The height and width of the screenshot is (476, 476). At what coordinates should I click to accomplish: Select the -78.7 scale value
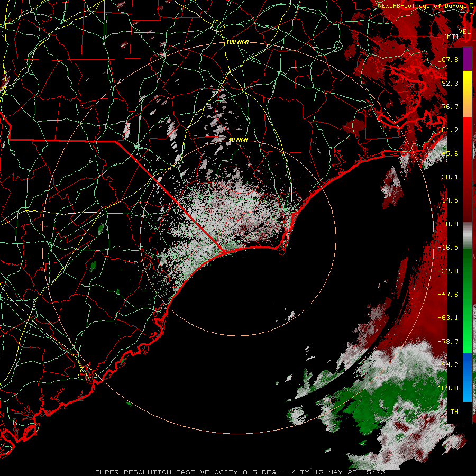448,342
